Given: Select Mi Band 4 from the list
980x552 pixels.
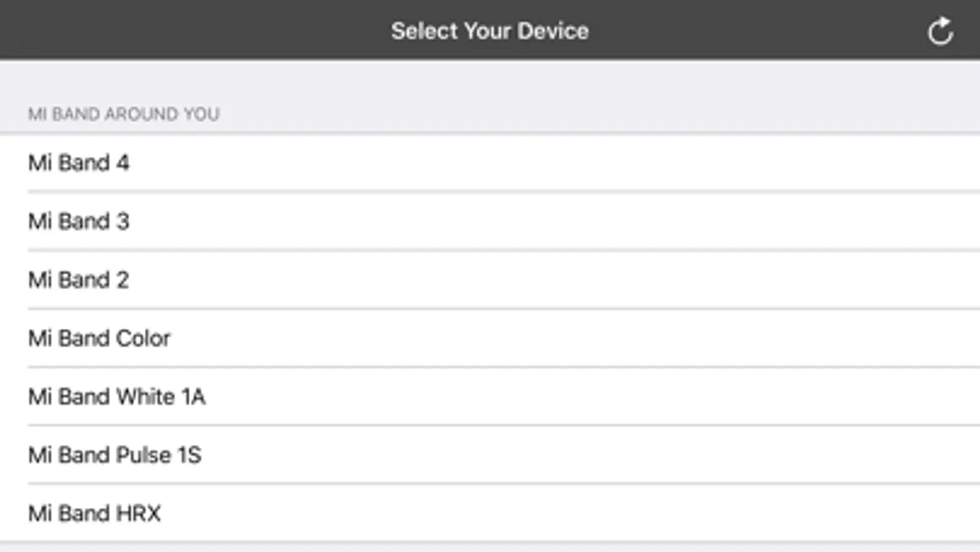Looking at the screenshot, I should (x=79, y=163).
